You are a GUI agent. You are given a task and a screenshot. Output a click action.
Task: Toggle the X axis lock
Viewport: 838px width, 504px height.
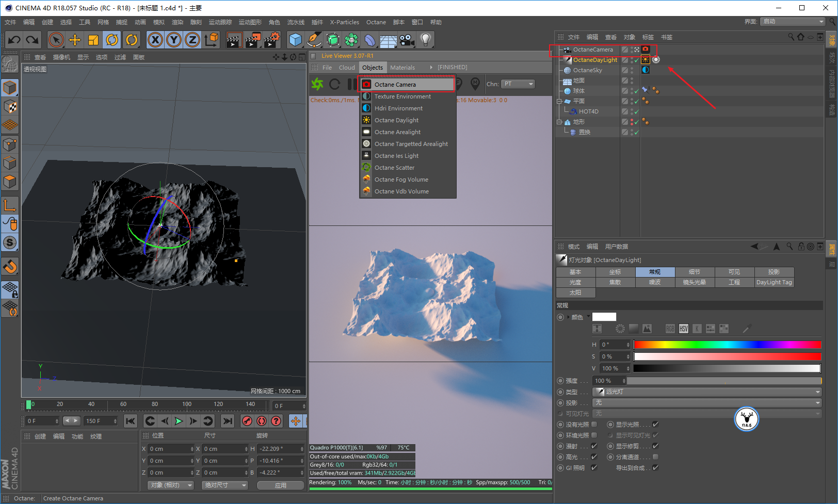pyautogui.click(x=155, y=40)
